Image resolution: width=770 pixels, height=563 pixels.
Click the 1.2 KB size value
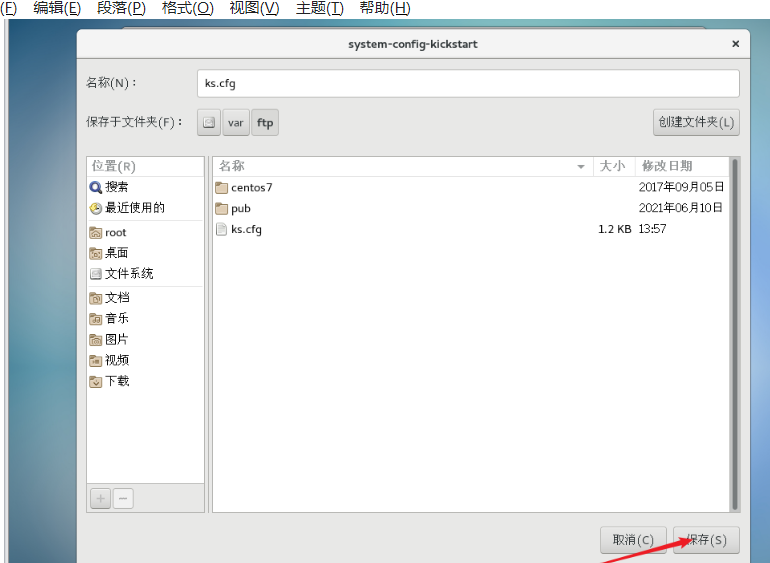click(x=614, y=229)
